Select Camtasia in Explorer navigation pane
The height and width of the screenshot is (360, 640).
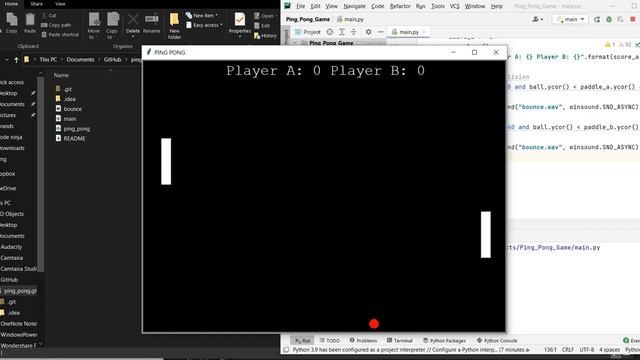[x=12, y=258]
